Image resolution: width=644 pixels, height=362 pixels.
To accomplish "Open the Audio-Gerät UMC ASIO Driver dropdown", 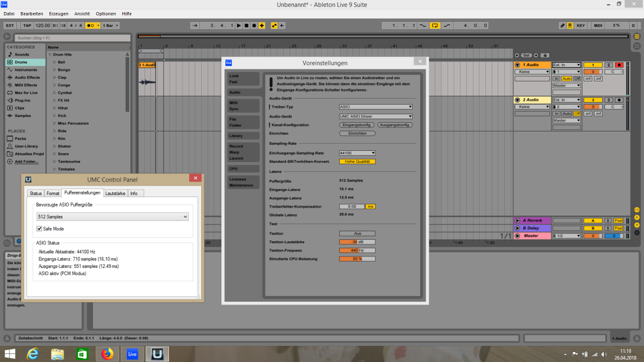I will [376, 116].
